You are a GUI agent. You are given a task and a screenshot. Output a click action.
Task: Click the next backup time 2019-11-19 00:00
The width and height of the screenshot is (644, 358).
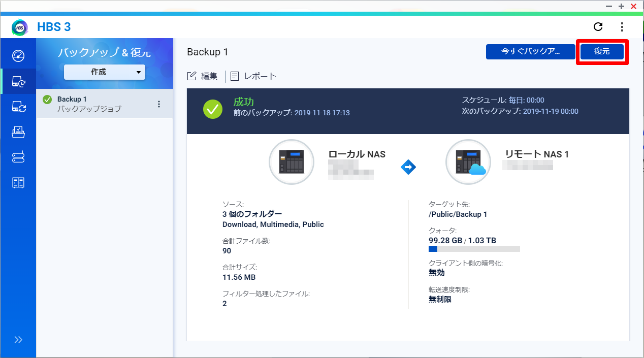(x=551, y=111)
